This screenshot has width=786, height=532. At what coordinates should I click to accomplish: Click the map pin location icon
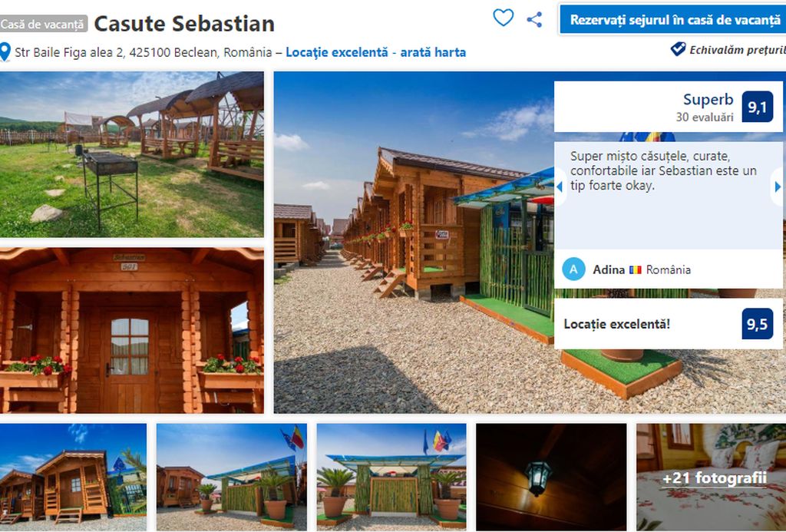coord(5,51)
